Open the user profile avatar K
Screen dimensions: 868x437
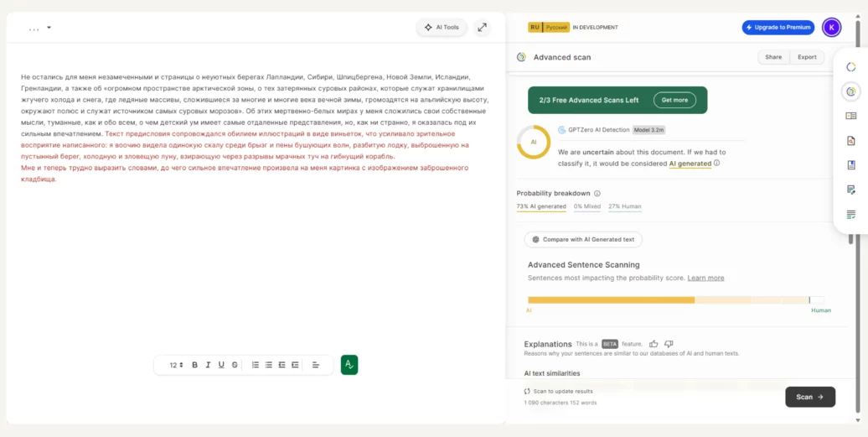[831, 27]
